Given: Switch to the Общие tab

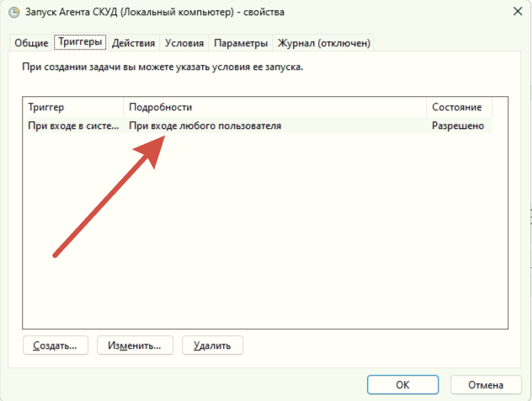Looking at the screenshot, I should [x=31, y=43].
